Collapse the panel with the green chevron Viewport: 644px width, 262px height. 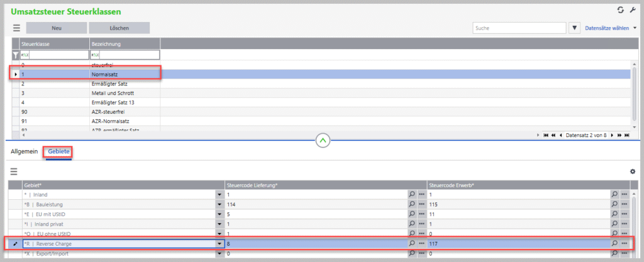click(323, 140)
